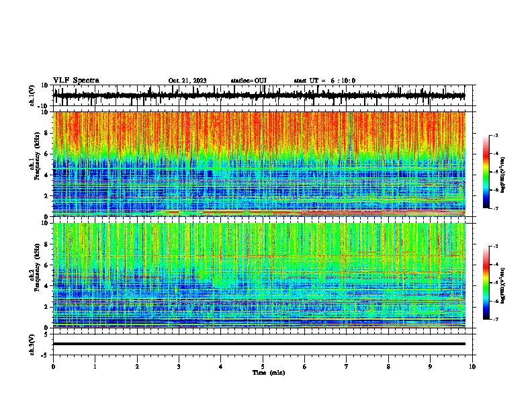Image resolution: width=532 pixels, height=411 pixels.
Task: Click time axis tick label 1
Action: [x=95, y=367]
